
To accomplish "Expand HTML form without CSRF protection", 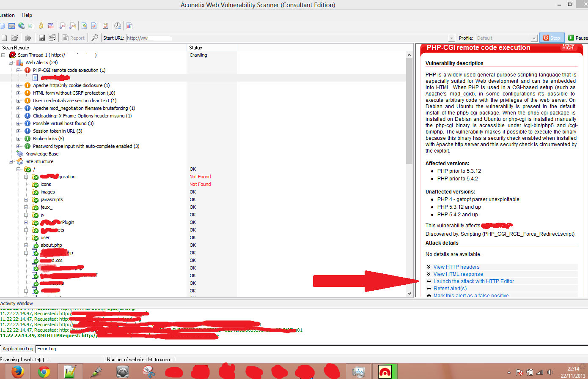I will coord(19,93).
